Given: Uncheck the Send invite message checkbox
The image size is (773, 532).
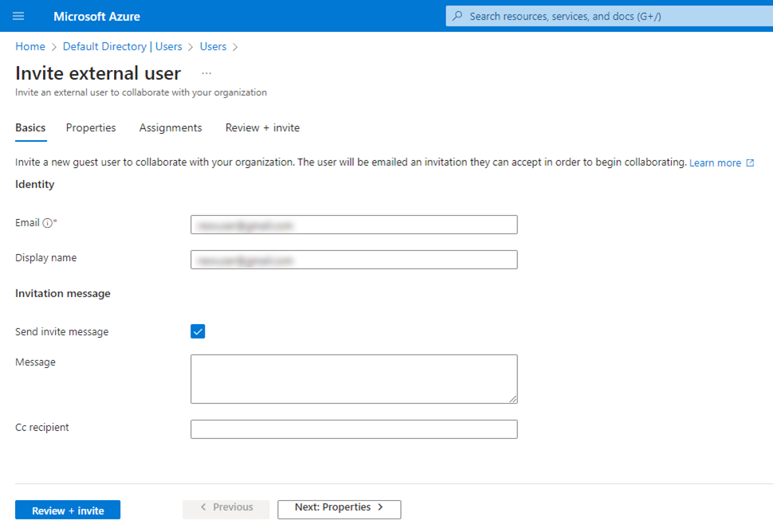Looking at the screenshot, I should tap(198, 331).
